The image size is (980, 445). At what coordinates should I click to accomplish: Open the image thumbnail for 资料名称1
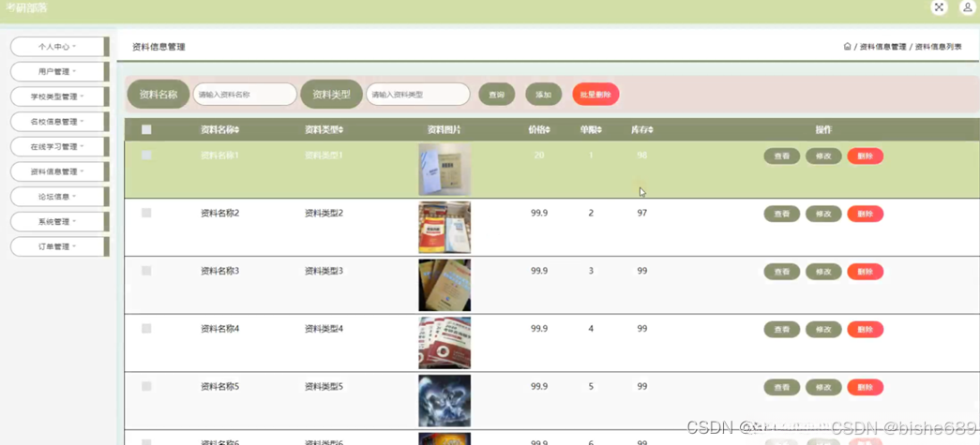445,170
